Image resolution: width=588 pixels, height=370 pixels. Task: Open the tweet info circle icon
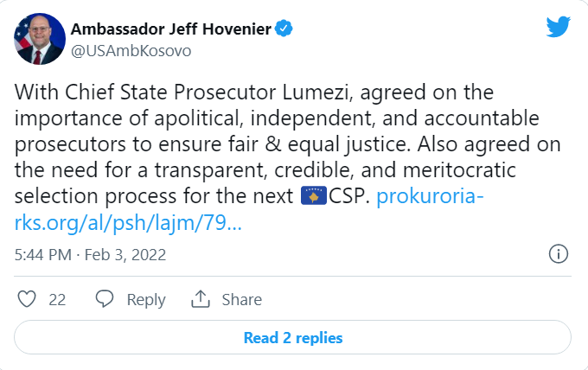(559, 254)
